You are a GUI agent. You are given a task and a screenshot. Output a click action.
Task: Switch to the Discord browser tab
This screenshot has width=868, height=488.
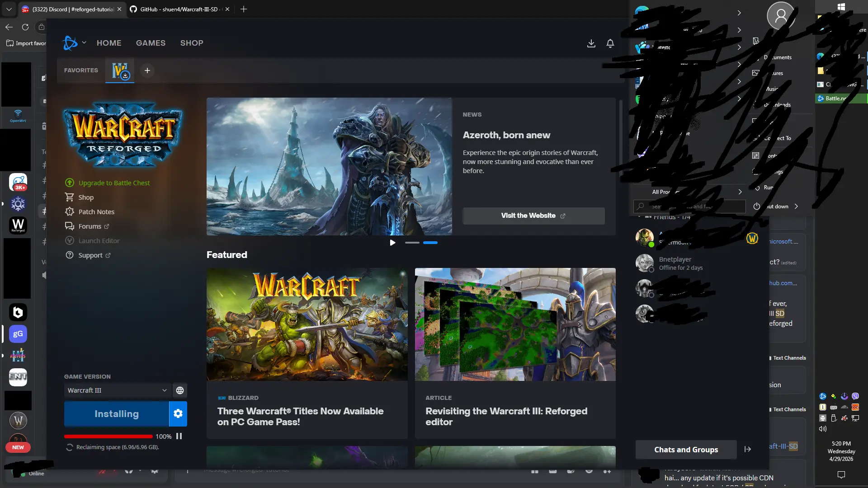(71, 9)
